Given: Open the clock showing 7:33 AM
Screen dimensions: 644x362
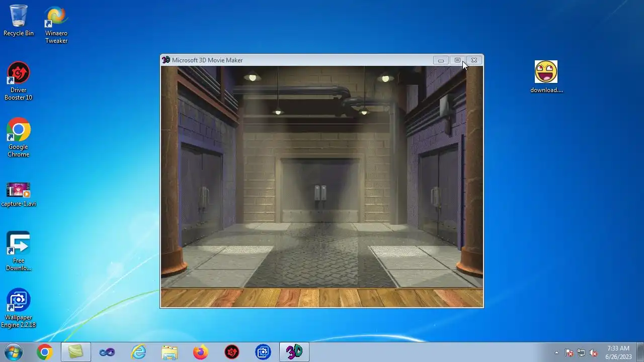Looking at the screenshot, I should pyautogui.click(x=618, y=352).
